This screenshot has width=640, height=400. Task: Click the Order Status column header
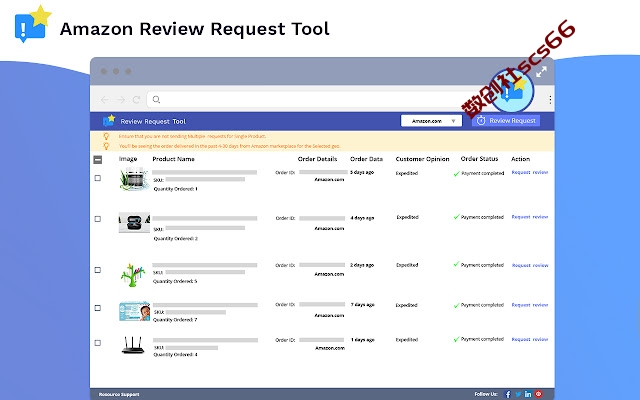coord(479,159)
